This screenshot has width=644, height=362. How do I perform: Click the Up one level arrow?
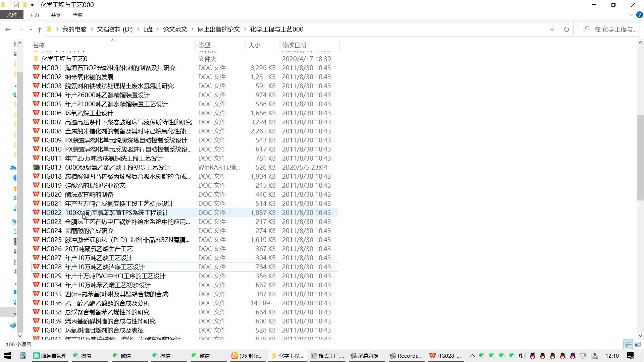point(40,29)
